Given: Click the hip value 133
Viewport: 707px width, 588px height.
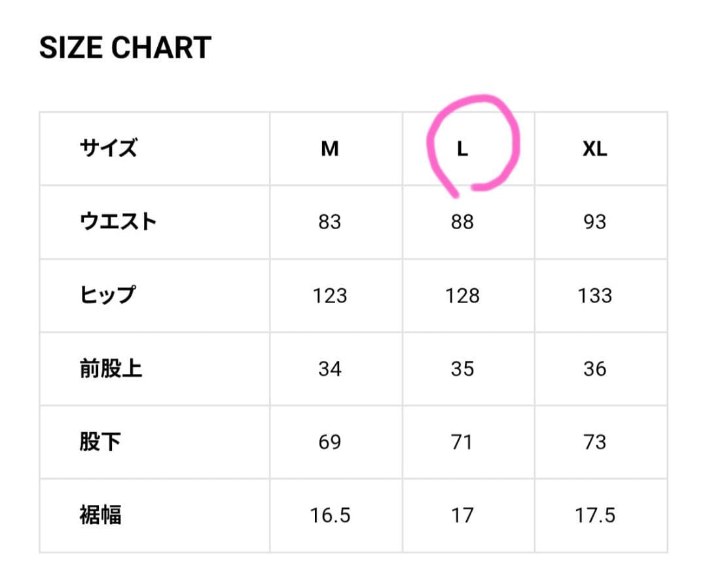Looking at the screenshot, I should pyautogui.click(x=594, y=296).
